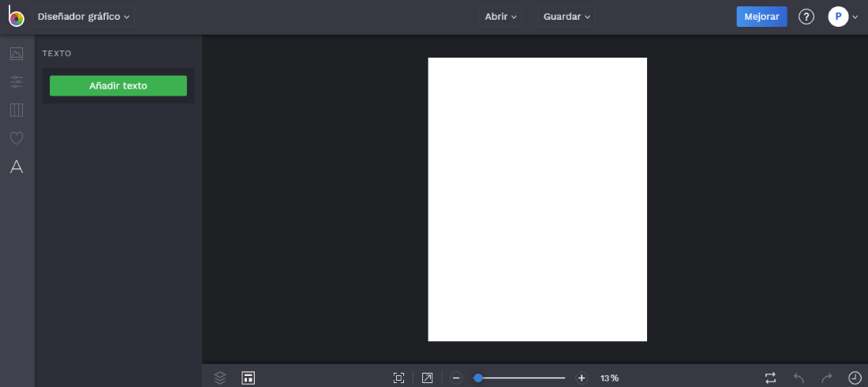The width and height of the screenshot is (868, 387).
Task: Expand the Diseñador gráfico dropdown
Action: (84, 17)
